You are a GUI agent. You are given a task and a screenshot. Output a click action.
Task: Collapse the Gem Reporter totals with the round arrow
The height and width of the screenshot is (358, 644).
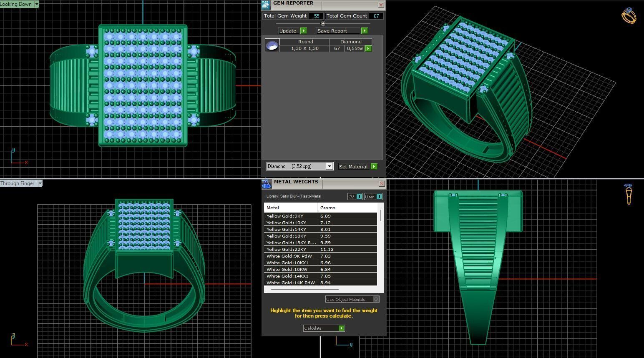[x=323, y=23]
